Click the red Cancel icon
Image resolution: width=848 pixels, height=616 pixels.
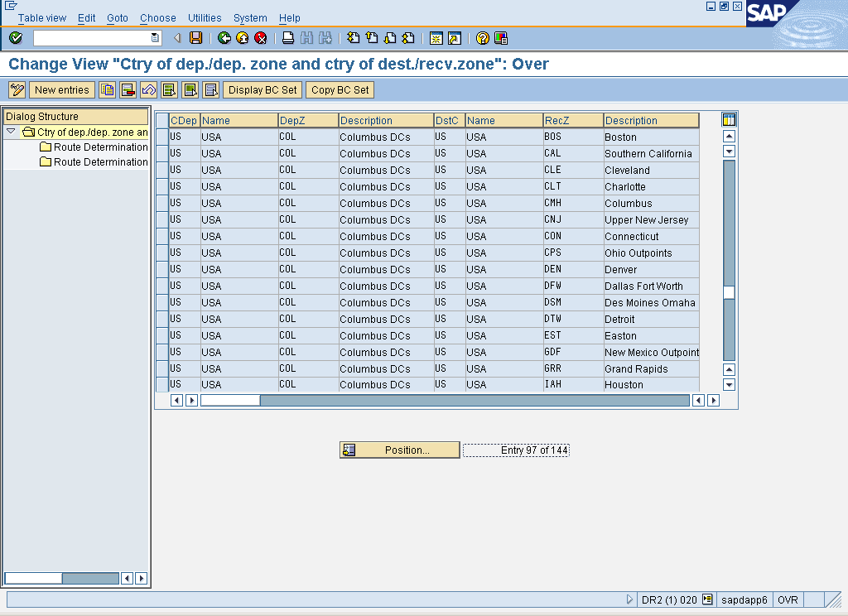[x=261, y=38]
